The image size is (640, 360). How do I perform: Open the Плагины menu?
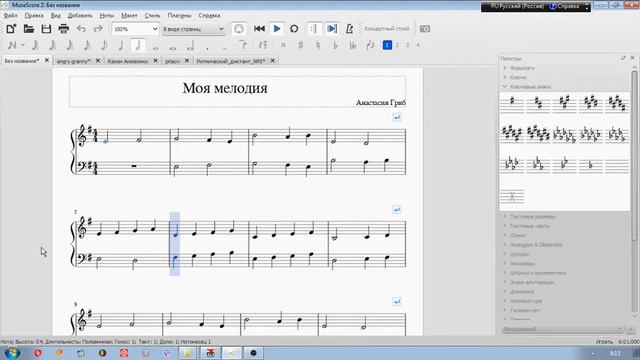[179, 16]
